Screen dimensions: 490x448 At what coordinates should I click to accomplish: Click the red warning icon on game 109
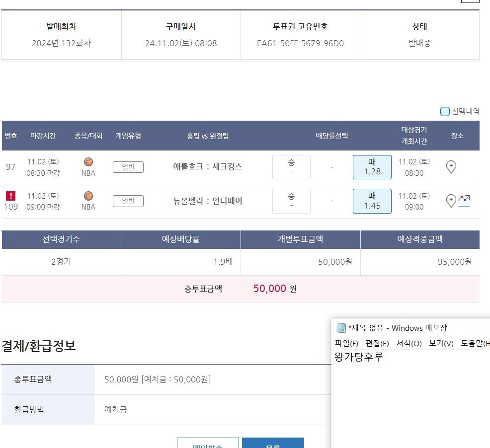11,196
